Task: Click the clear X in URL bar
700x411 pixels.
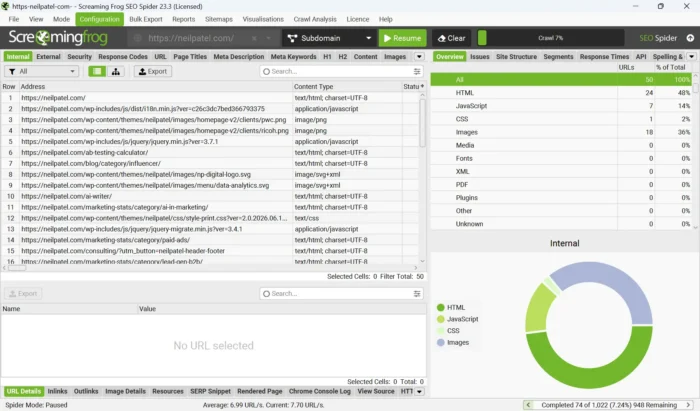Action: tap(254, 38)
